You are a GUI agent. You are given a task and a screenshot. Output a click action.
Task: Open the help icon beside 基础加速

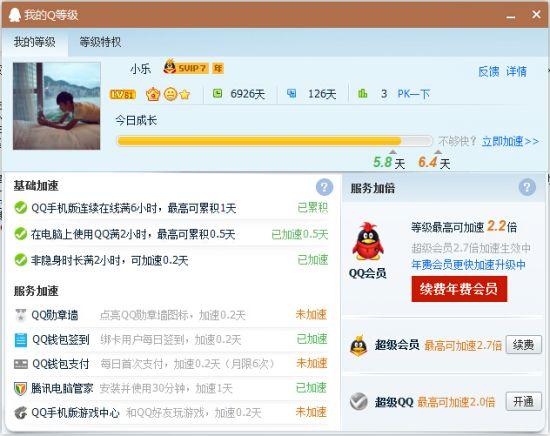pyautogui.click(x=324, y=187)
